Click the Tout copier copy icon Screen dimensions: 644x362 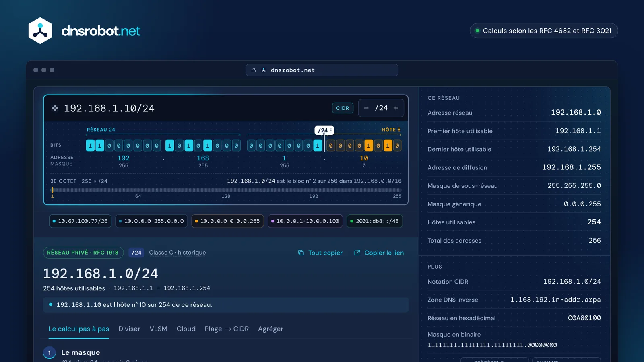301,253
